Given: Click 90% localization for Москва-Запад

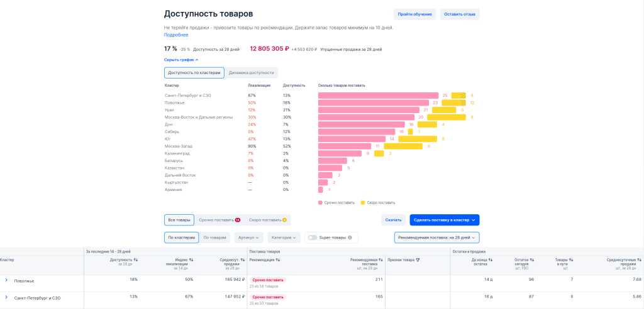Looking at the screenshot, I should pos(252,146).
